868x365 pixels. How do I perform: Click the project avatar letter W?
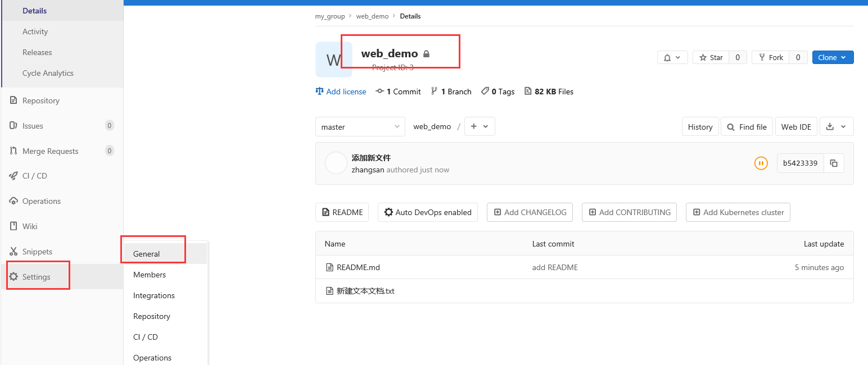pos(334,60)
